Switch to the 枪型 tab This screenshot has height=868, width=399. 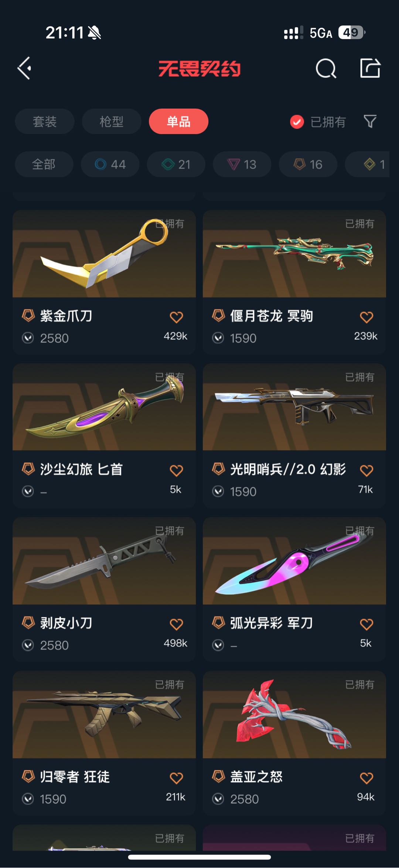click(x=112, y=122)
